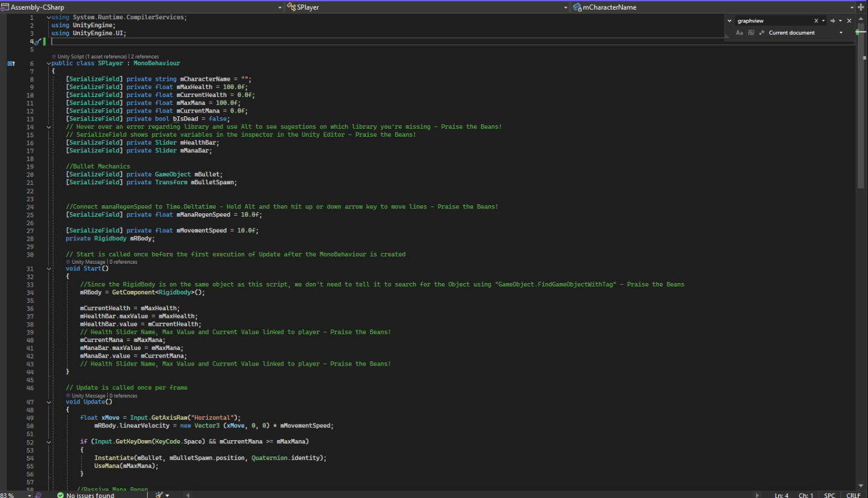The width and height of the screenshot is (868, 498).
Task: Click the purple AI indicator icon in status bar
Action: coord(39,495)
